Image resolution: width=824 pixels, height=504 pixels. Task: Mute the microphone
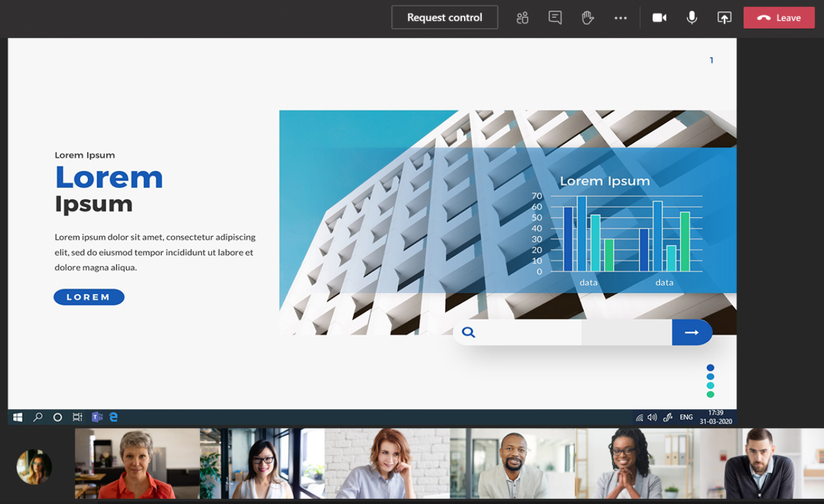click(x=692, y=18)
